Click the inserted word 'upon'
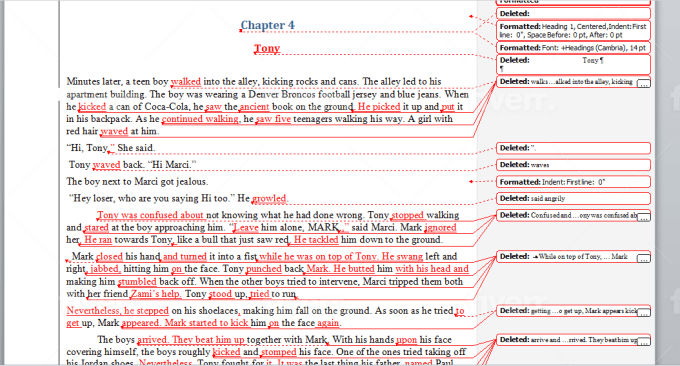This screenshot has height=366, width=680. pyautogui.click(x=407, y=340)
